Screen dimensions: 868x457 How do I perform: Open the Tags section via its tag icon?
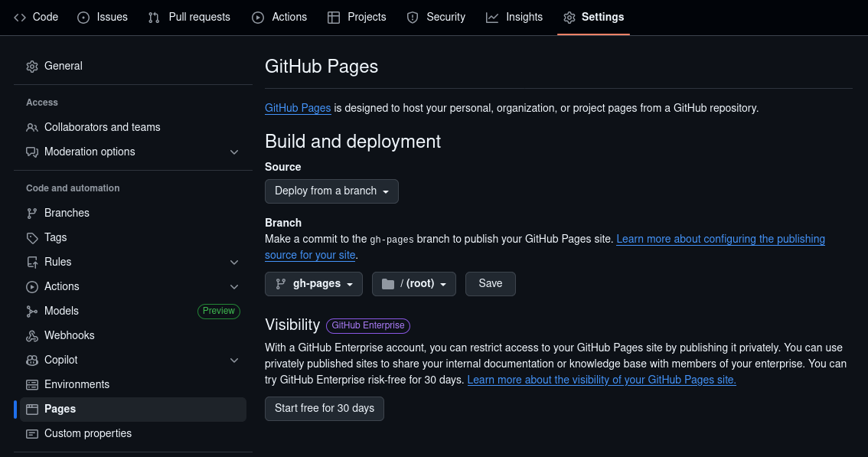pyautogui.click(x=32, y=237)
